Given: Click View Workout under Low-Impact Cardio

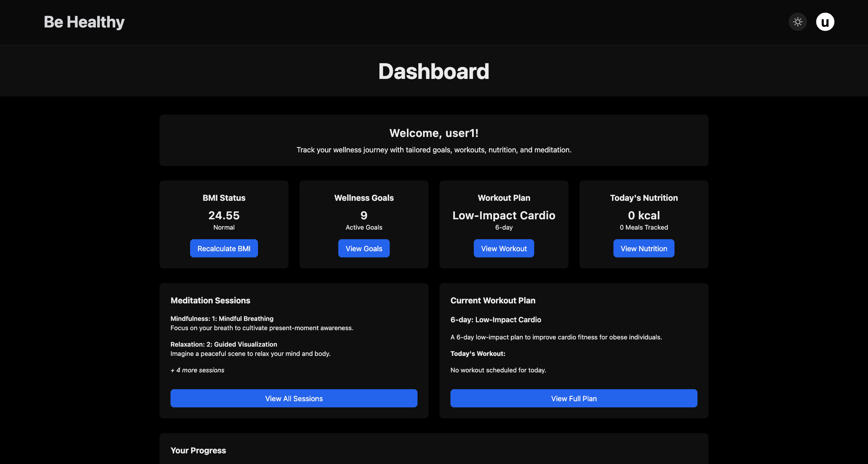Looking at the screenshot, I should click(x=504, y=248).
